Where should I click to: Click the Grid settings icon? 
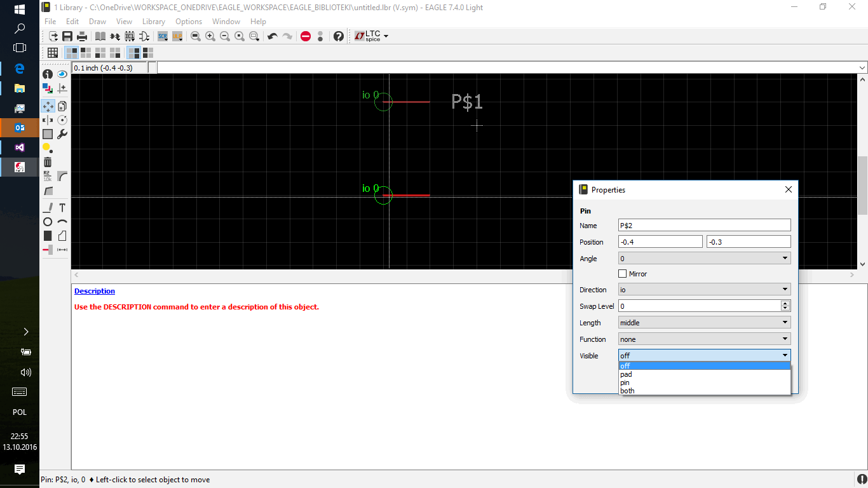53,53
